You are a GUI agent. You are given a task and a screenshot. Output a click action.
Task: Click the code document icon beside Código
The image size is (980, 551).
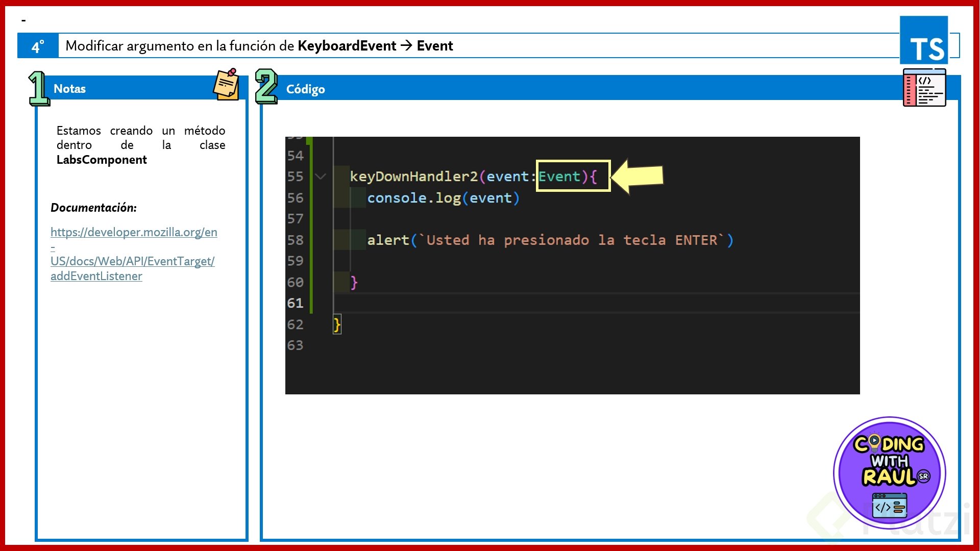coord(924,88)
